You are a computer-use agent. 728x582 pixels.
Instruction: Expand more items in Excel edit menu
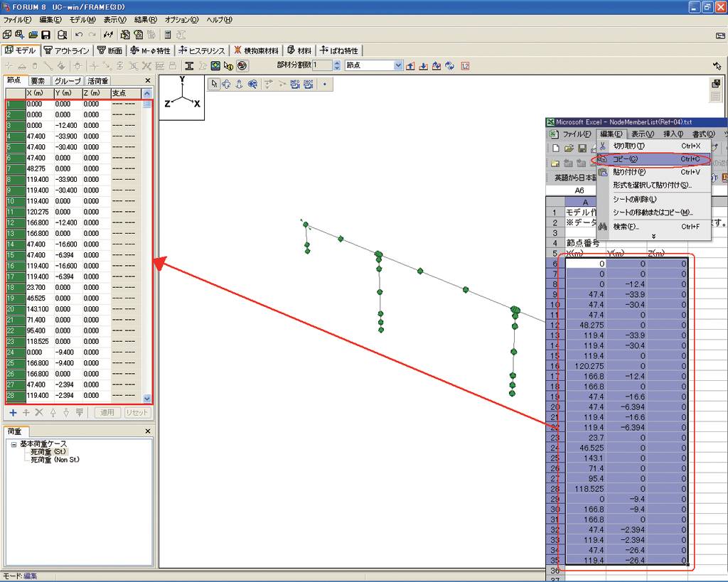pos(653,236)
